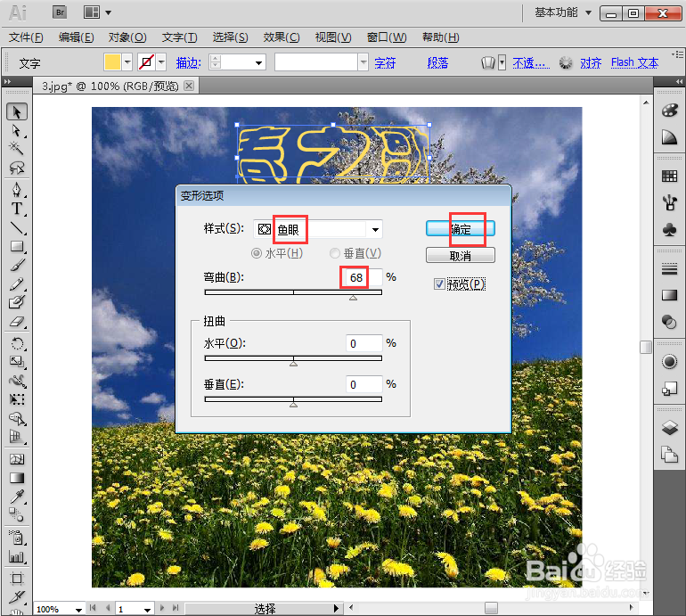Select the Type tool
The image size is (686, 616).
(17, 209)
